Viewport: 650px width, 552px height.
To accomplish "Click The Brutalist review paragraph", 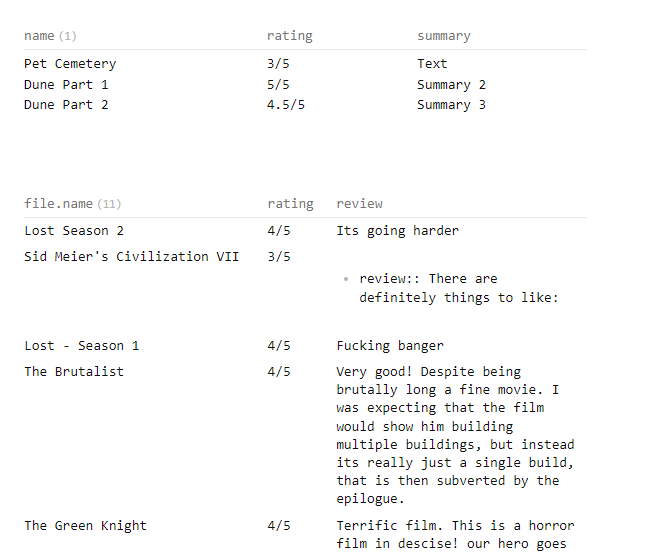I will (x=455, y=435).
